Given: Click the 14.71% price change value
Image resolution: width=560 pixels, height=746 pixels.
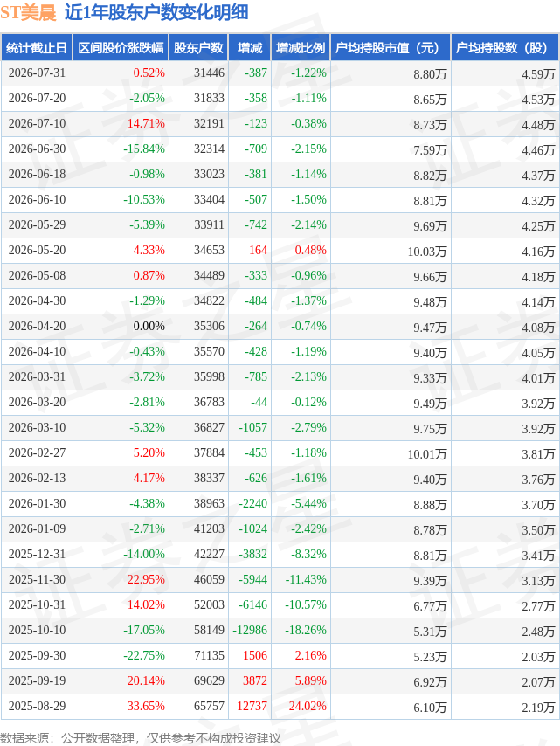Looking at the screenshot, I should click(x=146, y=124).
